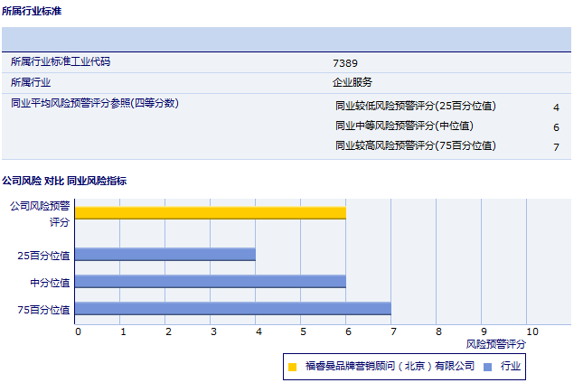Click the blue 25百分位值 bar
The image size is (583, 392).
point(165,255)
